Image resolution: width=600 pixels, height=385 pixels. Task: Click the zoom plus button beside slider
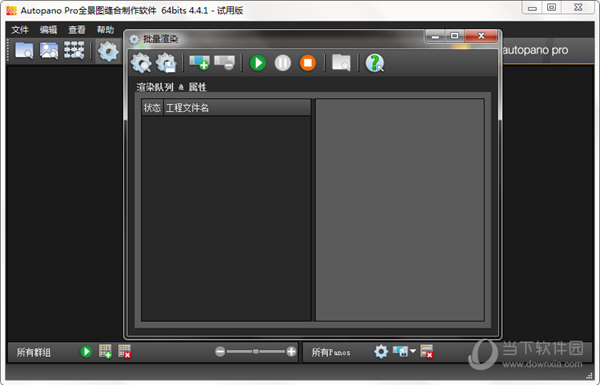[291, 351]
